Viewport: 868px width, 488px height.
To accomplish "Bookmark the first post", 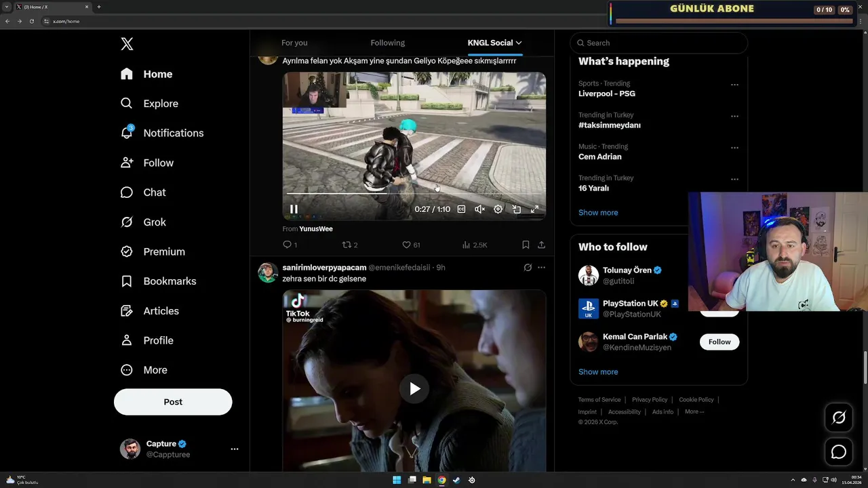I will pyautogui.click(x=526, y=245).
